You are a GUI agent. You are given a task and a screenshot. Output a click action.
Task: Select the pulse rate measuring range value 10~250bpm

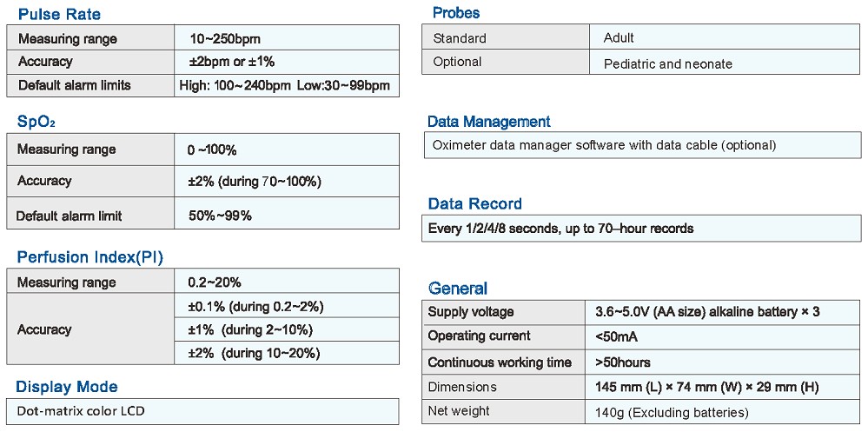click(224, 39)
